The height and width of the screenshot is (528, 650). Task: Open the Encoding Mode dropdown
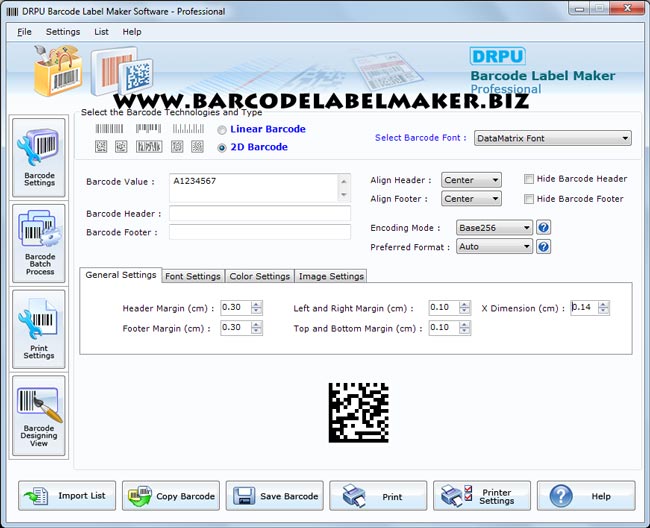(x=494, y=228)
